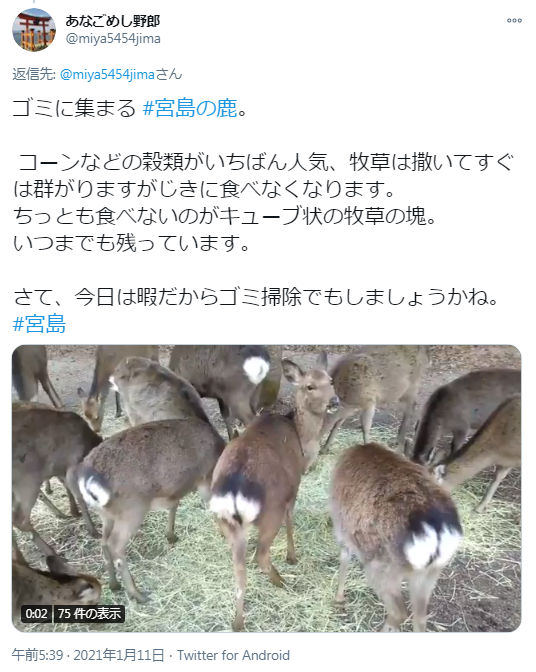Click the Twitter for Android source link
The height and width of the screenshot is (672, 536).
pyautogui.click(x=234, y=655)
